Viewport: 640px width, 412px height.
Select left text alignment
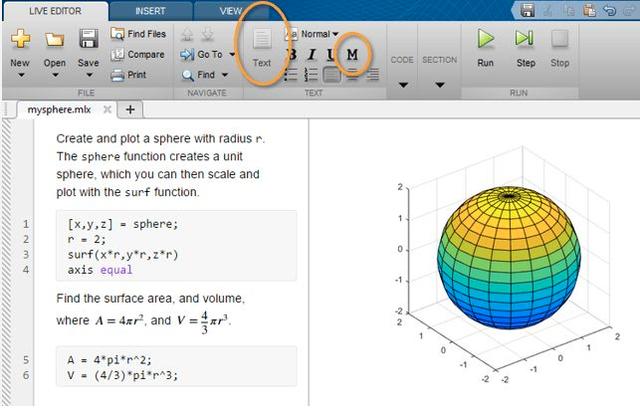331,75
